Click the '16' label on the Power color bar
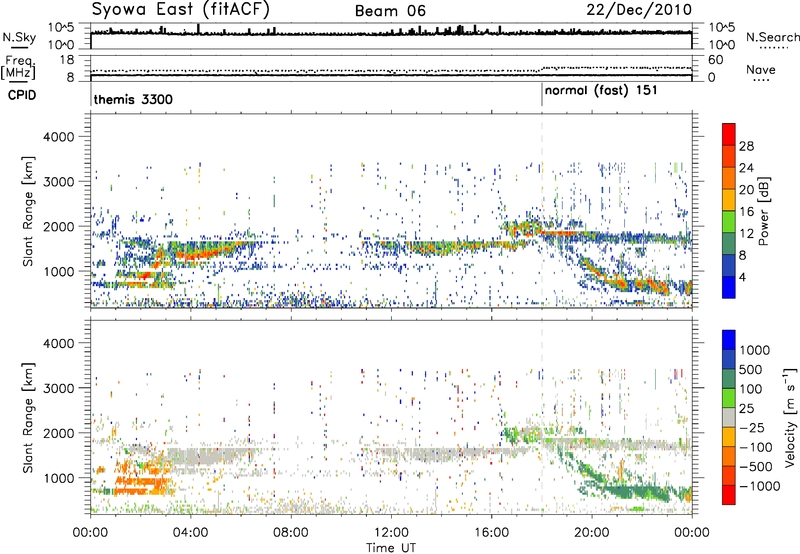The width and height of the screenshot is (800, 554). [746, 212]
